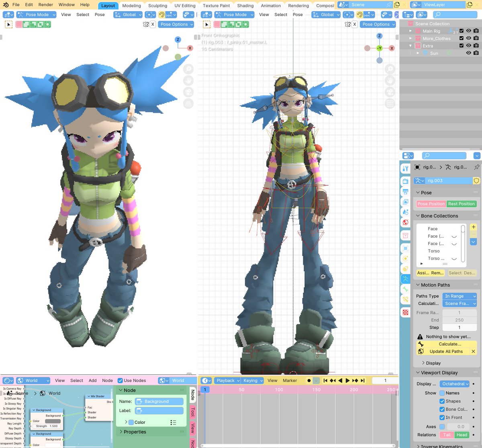Jump to timeline start frame
The image size is (482, 448).
pyautogui.click(x=325, y=380)
